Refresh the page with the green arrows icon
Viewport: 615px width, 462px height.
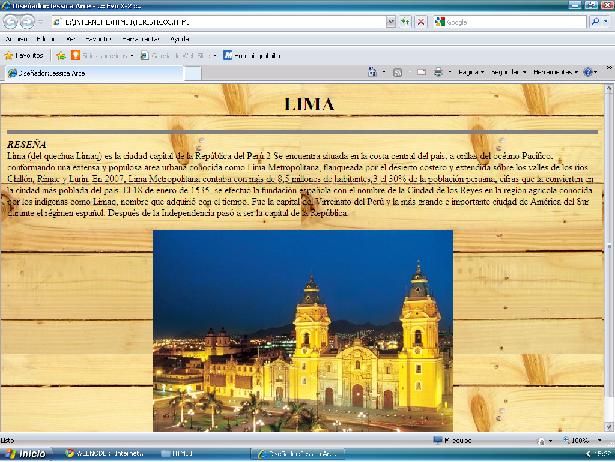406,21
